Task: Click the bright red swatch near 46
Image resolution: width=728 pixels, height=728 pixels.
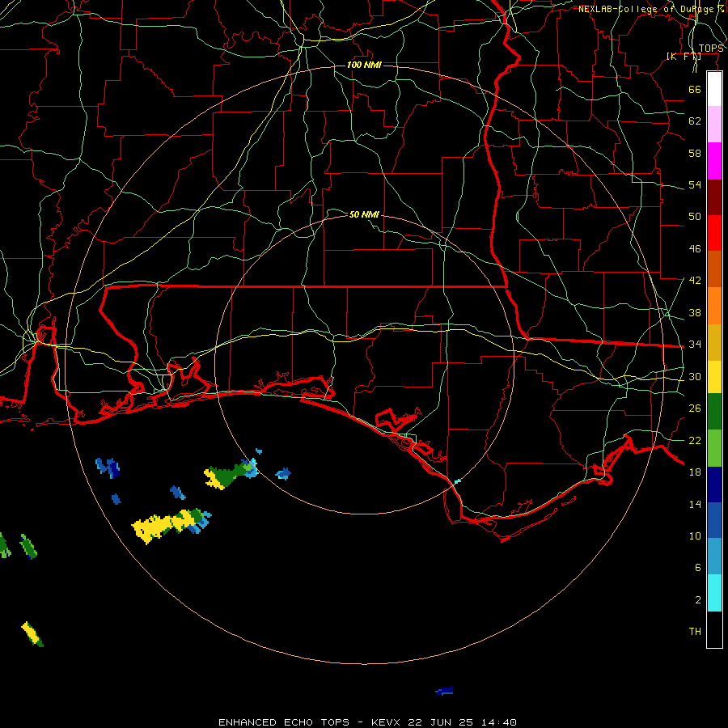Action: pos(714,233)
